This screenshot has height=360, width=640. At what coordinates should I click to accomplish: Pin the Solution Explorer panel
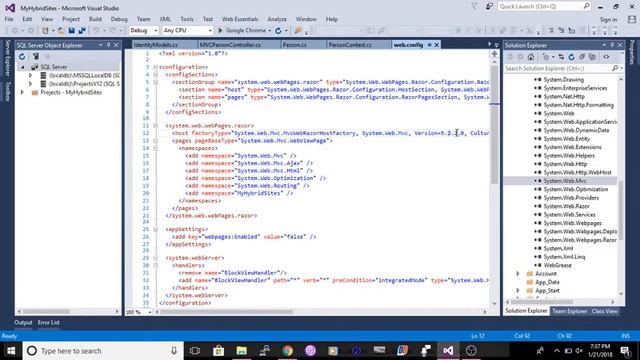click(612, 45)
